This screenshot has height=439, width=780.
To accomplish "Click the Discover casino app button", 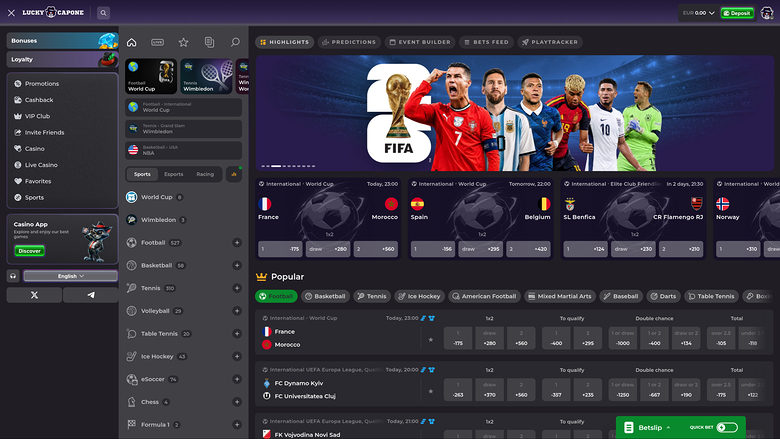I will click(x=30, y=251).
